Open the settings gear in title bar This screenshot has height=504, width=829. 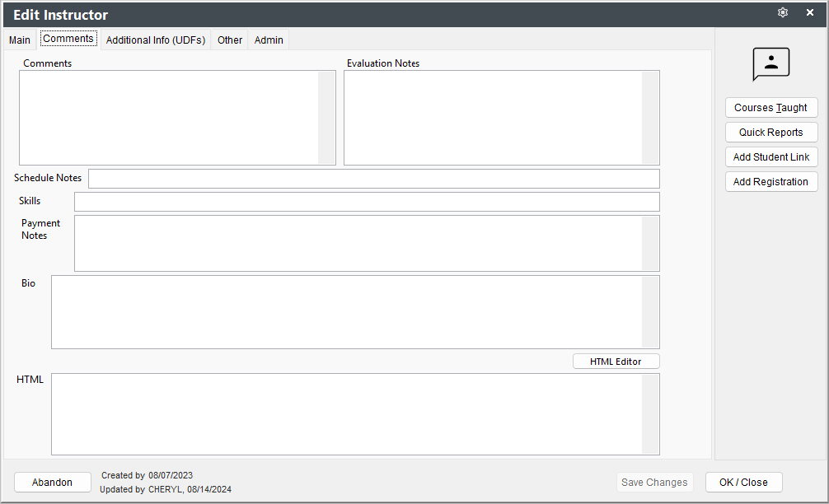(x=783, y=12)
